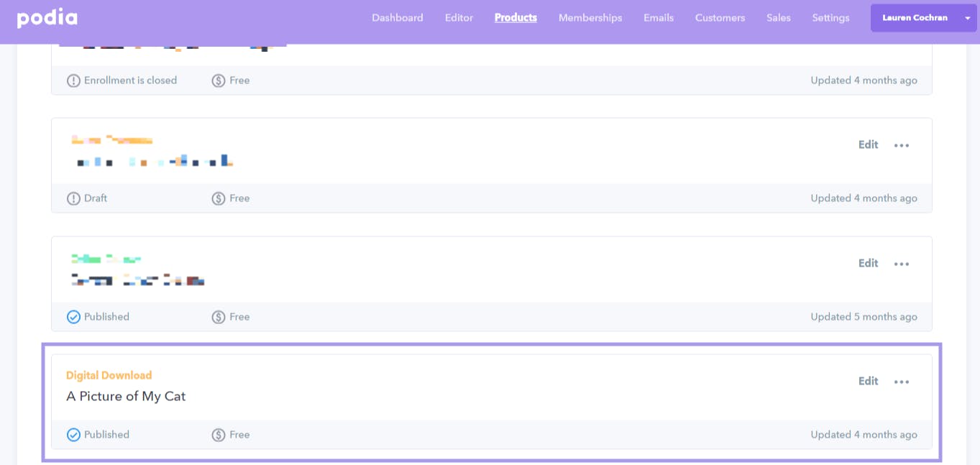The height and width of the screenshot is (465, 980).
Task: Open the Sales page
Action: point(779,18)
